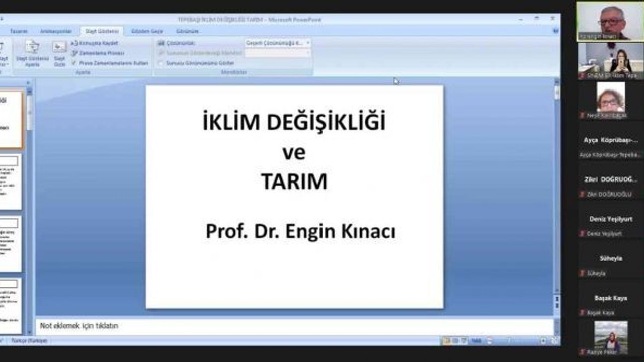Click fit slide to window icon

[x=554, y=341]
